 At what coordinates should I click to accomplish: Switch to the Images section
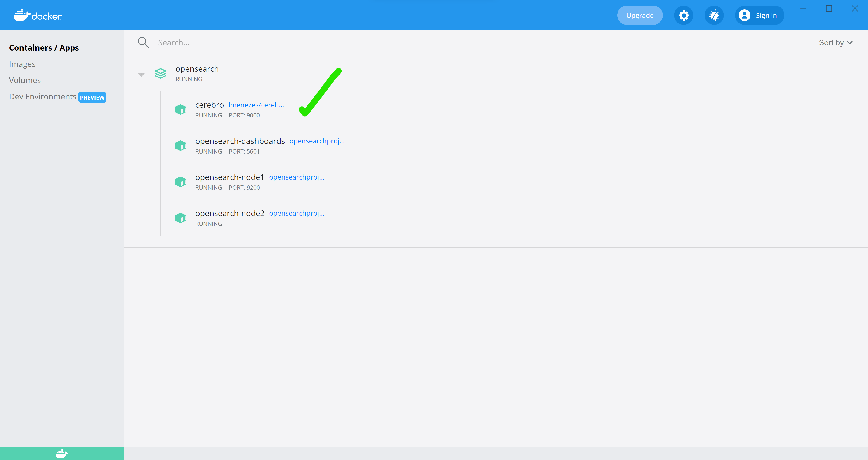(22, 64)
